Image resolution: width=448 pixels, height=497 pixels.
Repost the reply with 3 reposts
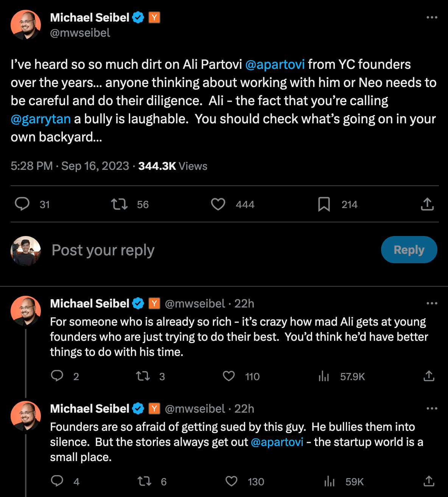(x=143, y=376)
